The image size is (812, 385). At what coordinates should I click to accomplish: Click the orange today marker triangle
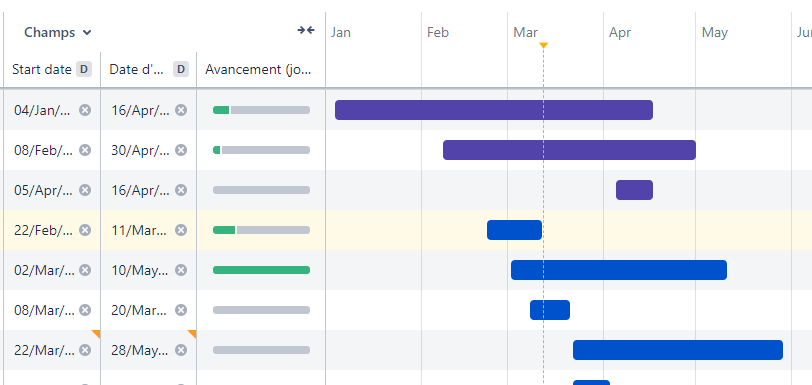click(543, 46)
